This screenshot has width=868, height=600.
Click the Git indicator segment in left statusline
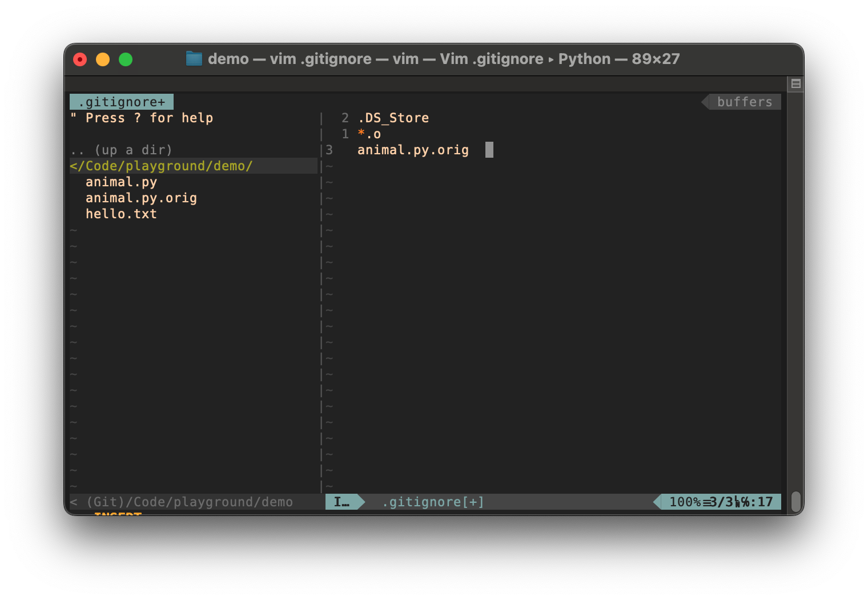click(103, 502)
